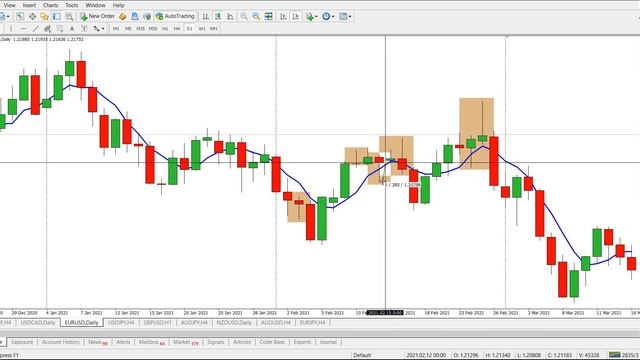Switch to the NZDUSD,Daily chart tab
This screenshot has height=360, width=640.
pos(234,323)
